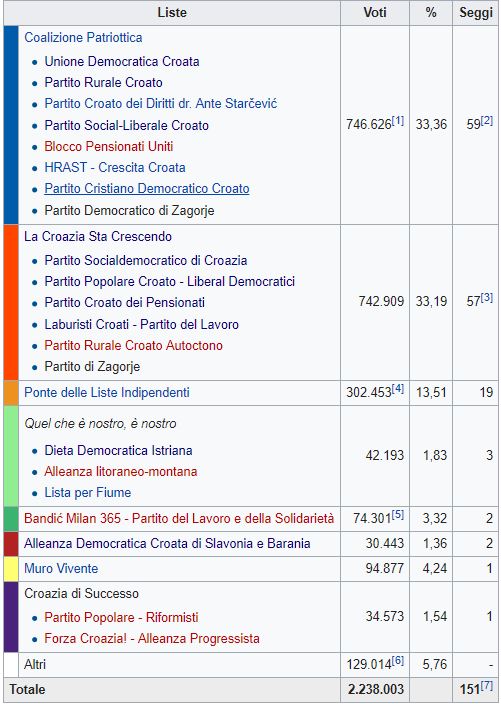Click the vote count 42.193
Screen dimensions: 501x704
pos(385,455)
